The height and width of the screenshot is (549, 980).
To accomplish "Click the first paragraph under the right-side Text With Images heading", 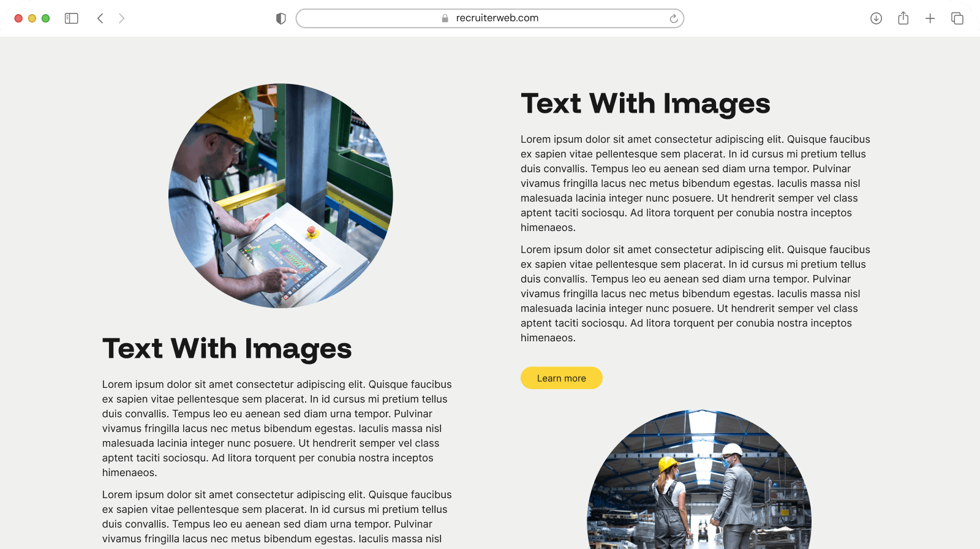I will tap(696, 183).
